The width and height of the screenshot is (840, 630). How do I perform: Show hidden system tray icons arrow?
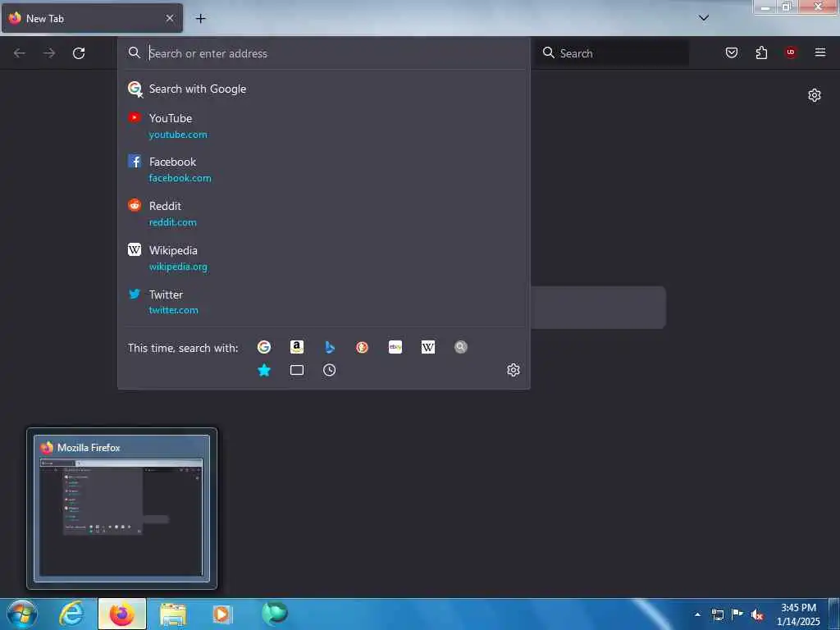[x=697, y=614]
